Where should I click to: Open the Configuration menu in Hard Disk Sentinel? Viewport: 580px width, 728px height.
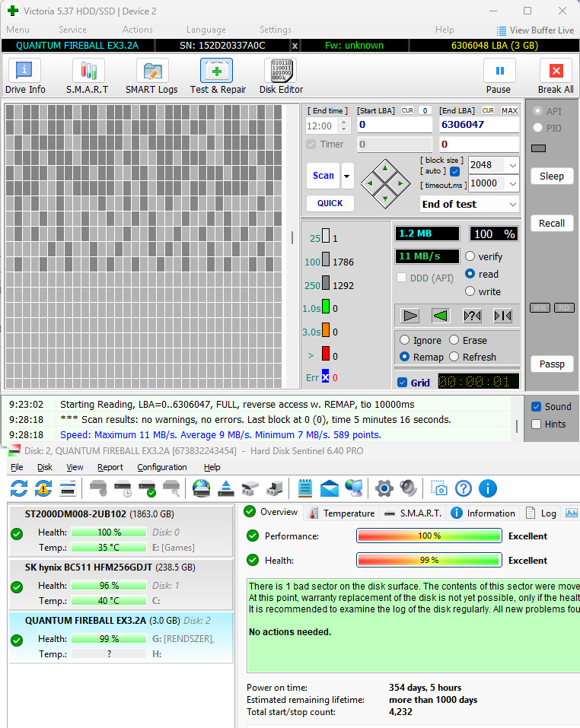coord(162,467)
